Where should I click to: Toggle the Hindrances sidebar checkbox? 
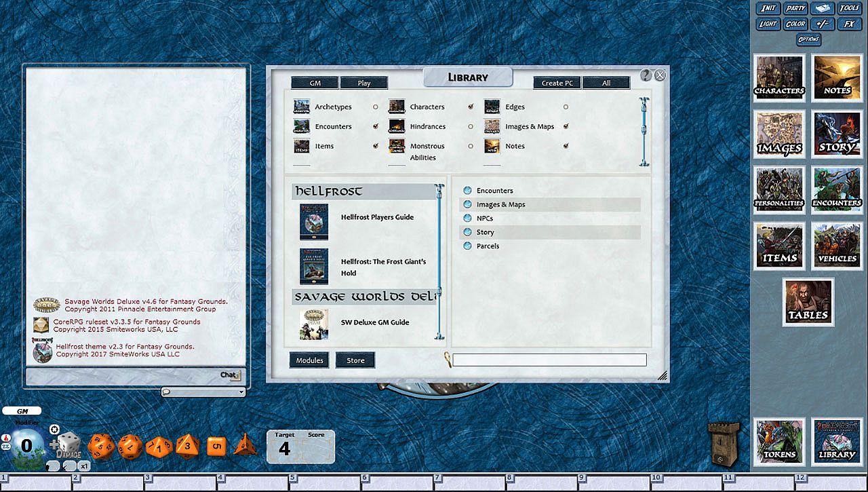pos(471,127)
